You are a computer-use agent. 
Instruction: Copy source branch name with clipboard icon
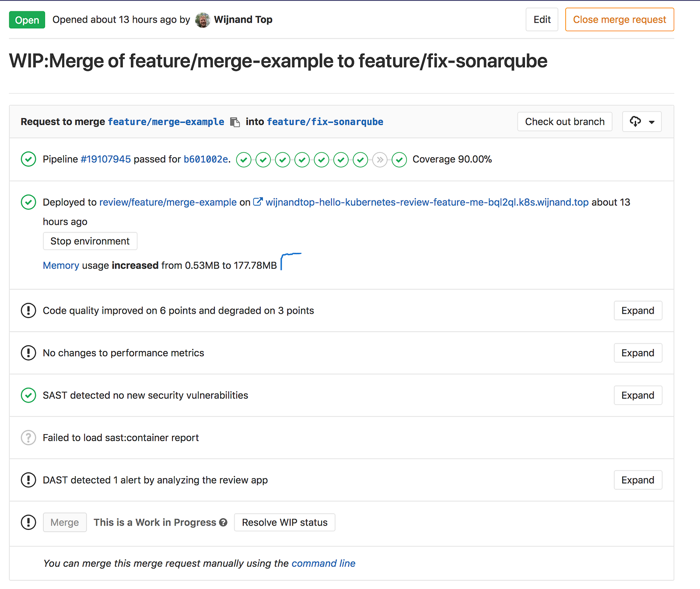[235, 122]
